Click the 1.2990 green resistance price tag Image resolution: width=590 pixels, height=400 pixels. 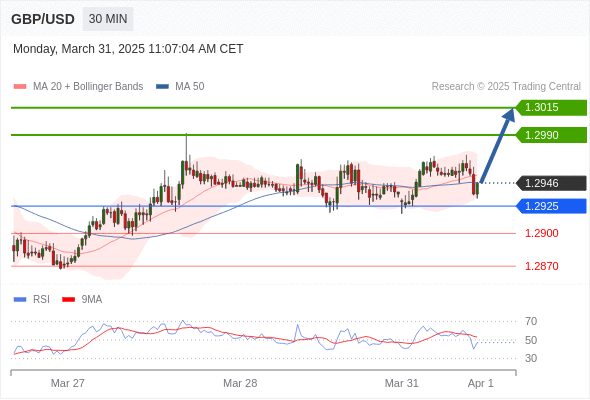coord(551,135)
